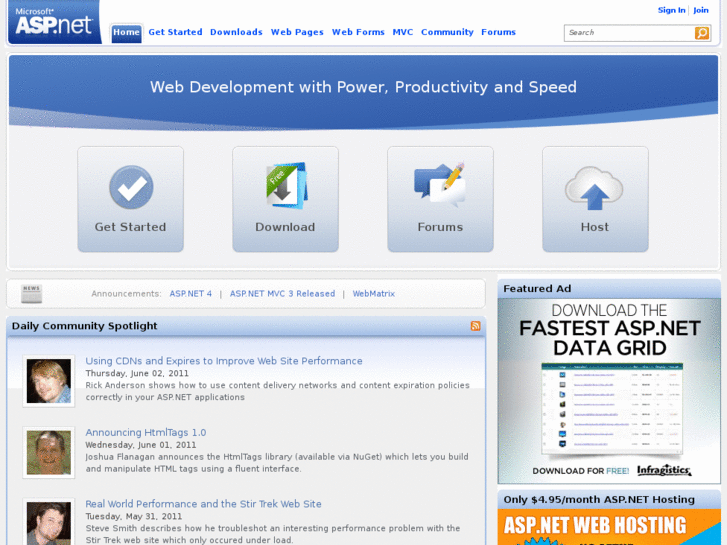This screenshot has height=545, width=727.
Task: Click the ASP.NET Web Hosting orange banner
Action: pos(609,527)
